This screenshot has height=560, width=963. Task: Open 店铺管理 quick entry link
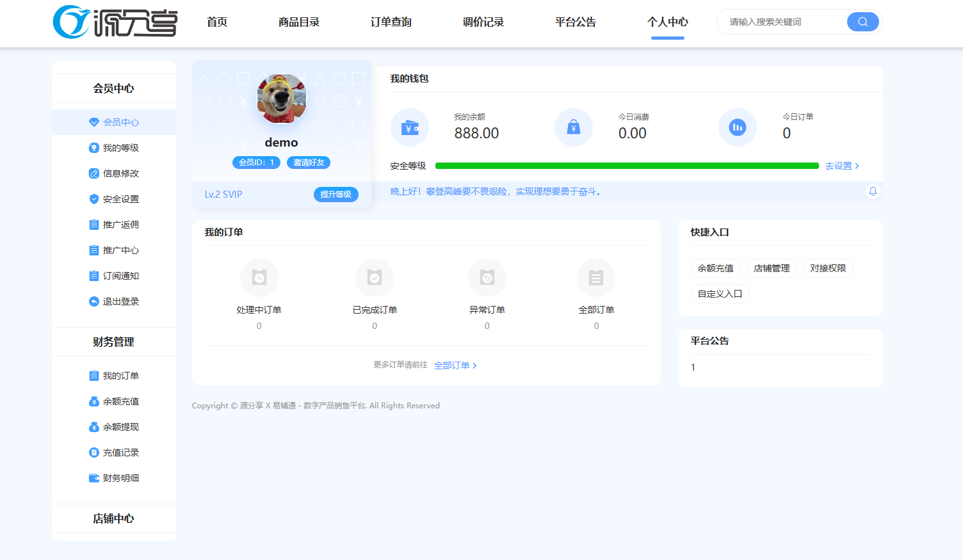click(772, 268)
